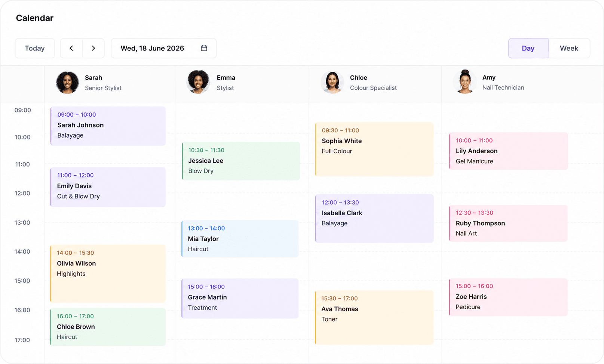The image size is (604, 364).
Task: Open Olivia Wilson Highlights appointment
Action: pyautogui.click(x=108, y=274)
